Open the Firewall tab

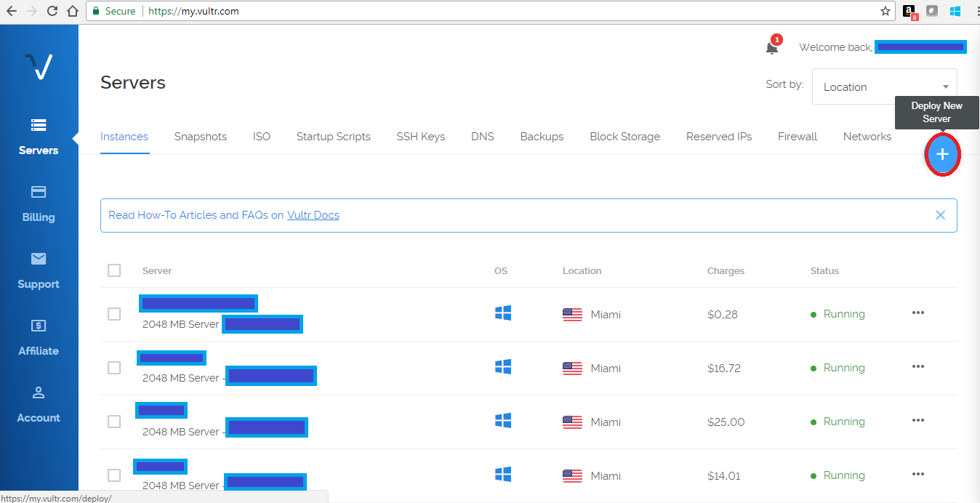point(798,137)
